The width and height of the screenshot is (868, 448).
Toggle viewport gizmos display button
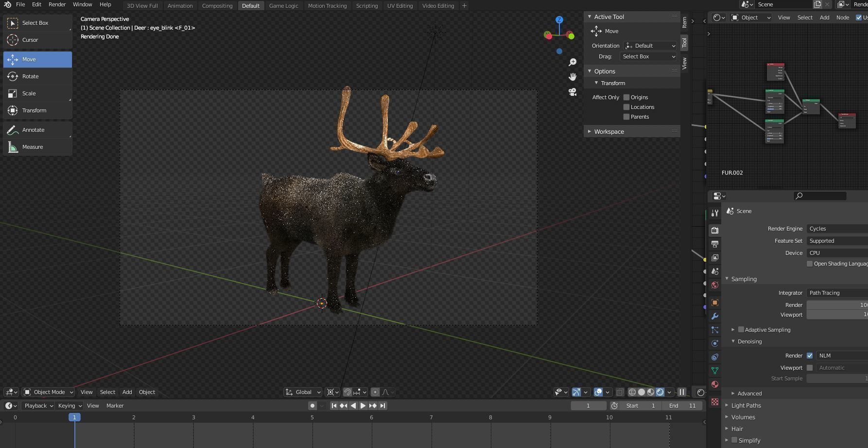pos(576,392)
